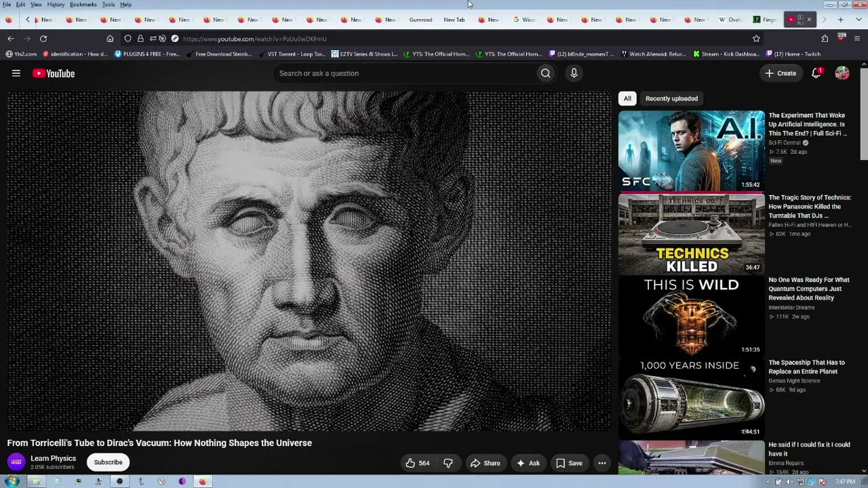The image size is (868, 488).
Task: Open the Edit menu
Action: pyautogui.click(x=21, y=5)
